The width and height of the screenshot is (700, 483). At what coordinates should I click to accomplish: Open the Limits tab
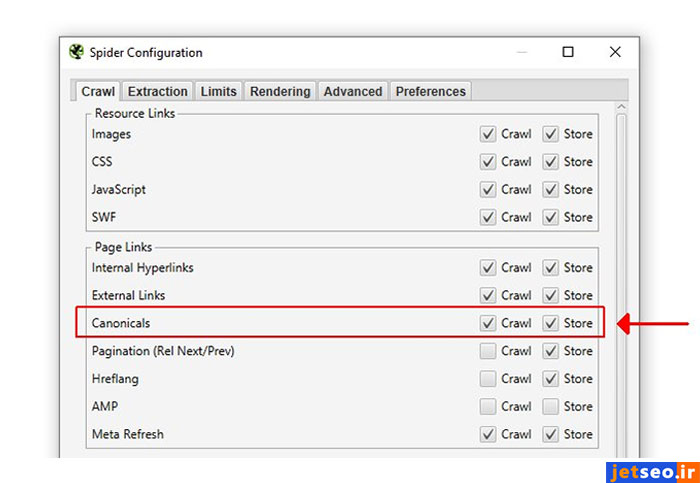click(x=218, y=91)
